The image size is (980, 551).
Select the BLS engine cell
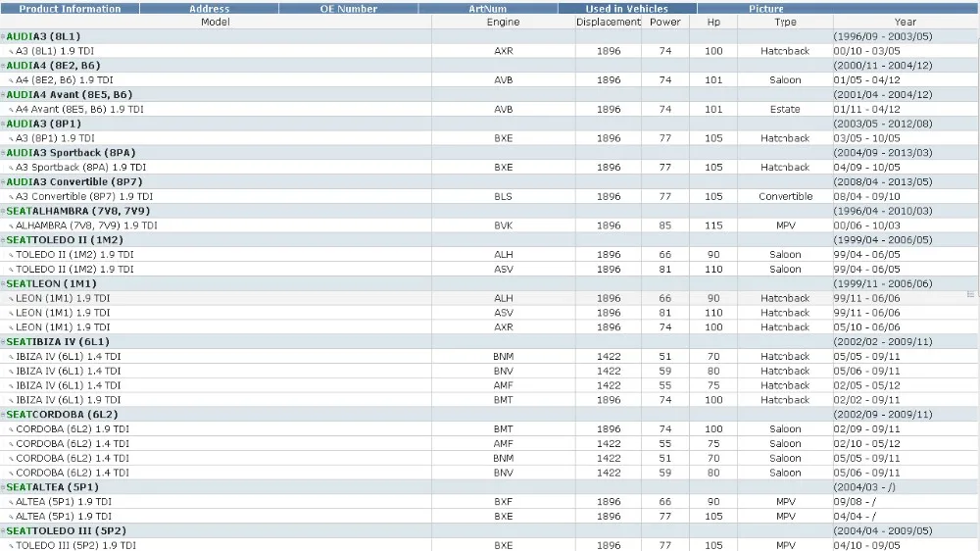coord(503,196)
